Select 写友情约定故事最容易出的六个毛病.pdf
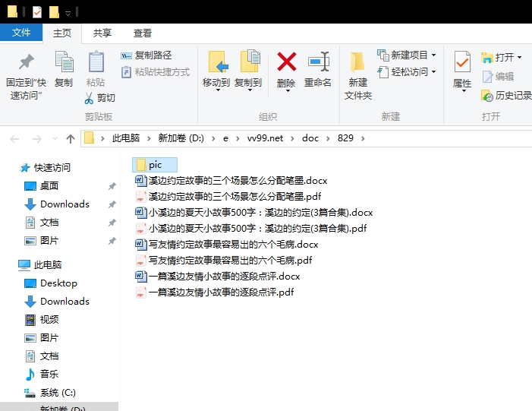Image resolution: width=532 pixels, height=411 pixels. 224,261
